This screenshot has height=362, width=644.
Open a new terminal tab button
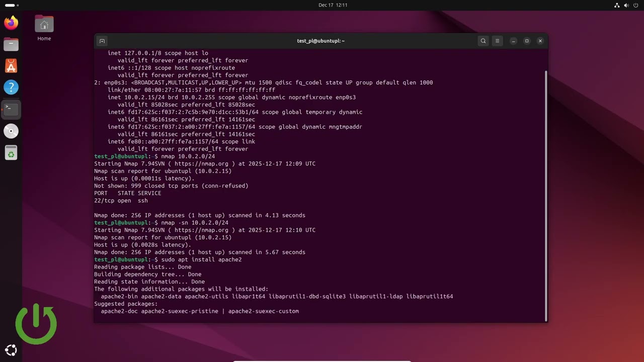(x=102, y=41)
